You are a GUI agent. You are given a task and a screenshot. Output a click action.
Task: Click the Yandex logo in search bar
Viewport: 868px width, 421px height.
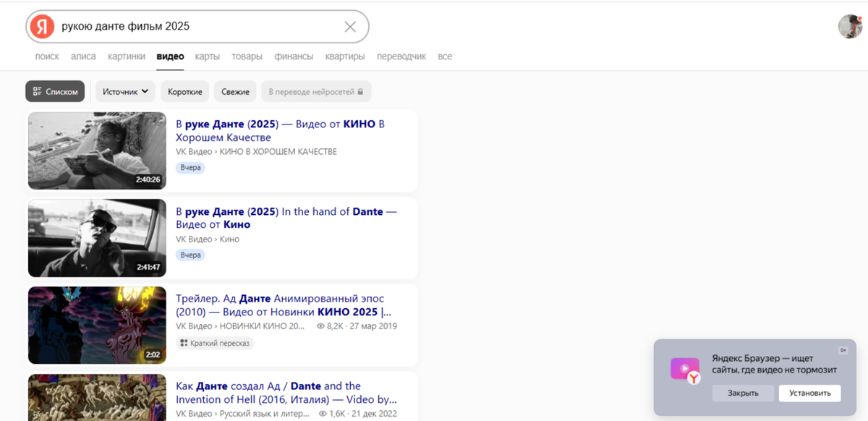click(43, 27)
